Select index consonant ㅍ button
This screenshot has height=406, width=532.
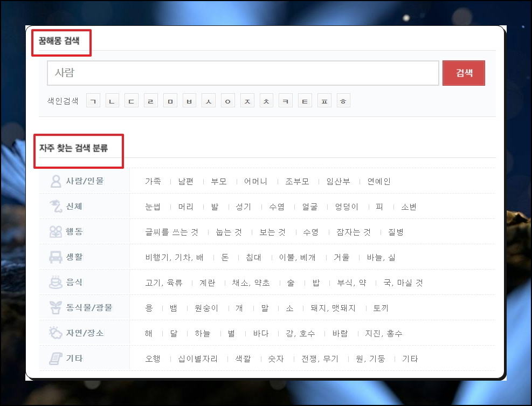(x=324, y=101)
